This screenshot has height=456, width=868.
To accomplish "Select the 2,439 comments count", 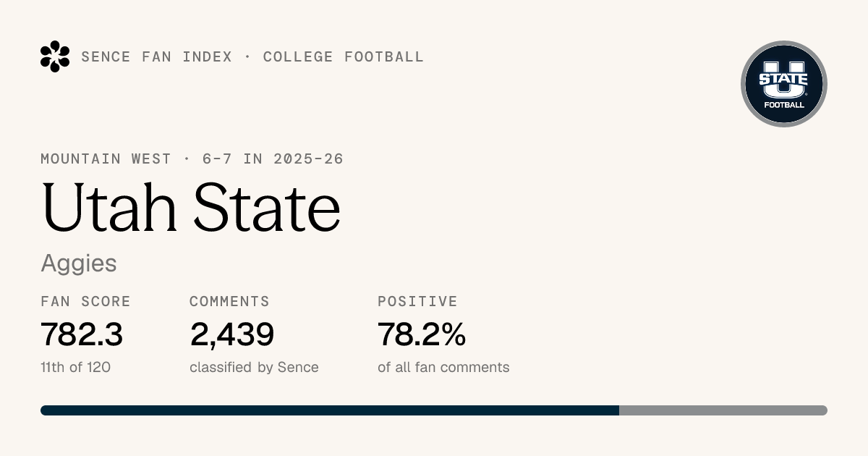I will point(232,334).
